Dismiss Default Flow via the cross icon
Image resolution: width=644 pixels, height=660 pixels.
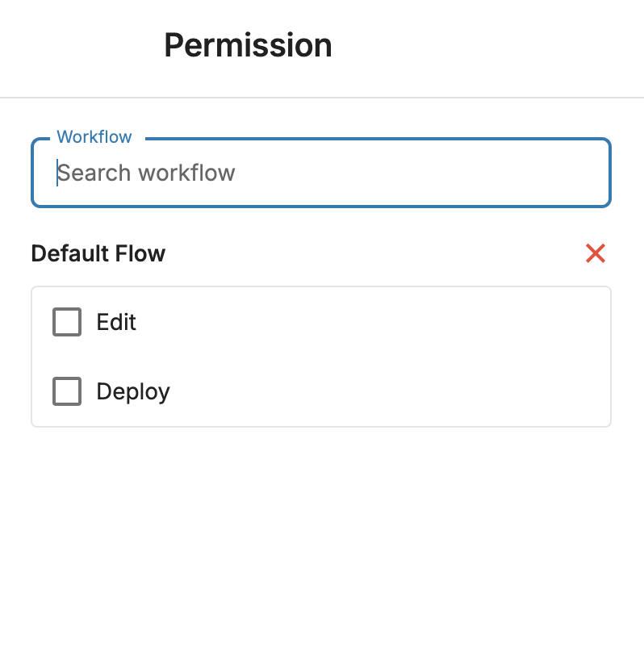pos(595,253)
